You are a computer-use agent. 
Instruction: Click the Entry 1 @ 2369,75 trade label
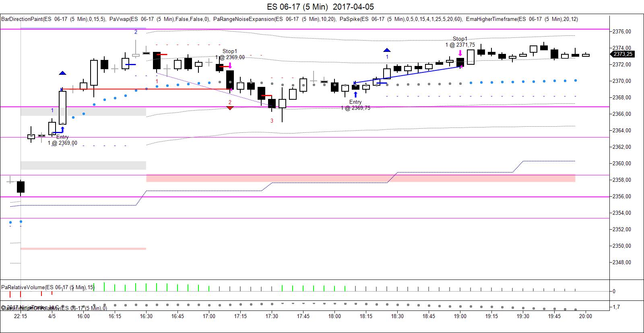coord(355,105)
